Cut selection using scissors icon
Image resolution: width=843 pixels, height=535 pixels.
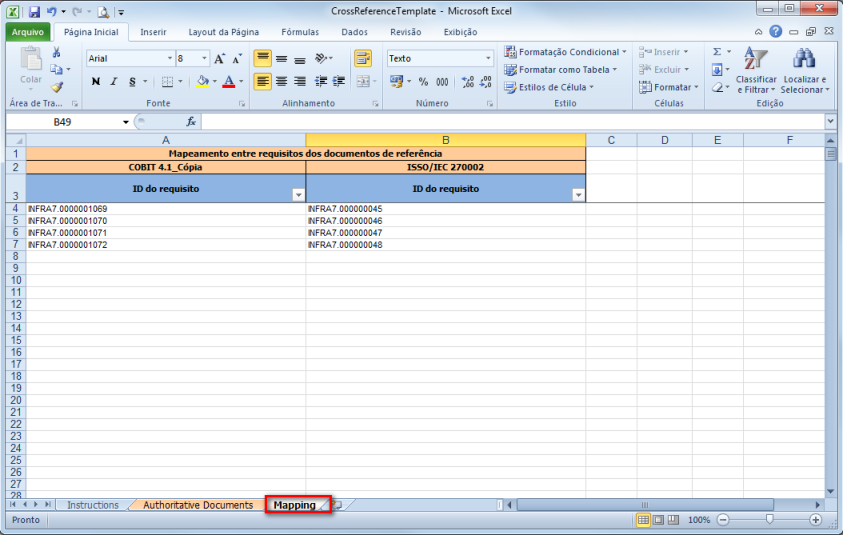tap(56, 52)
